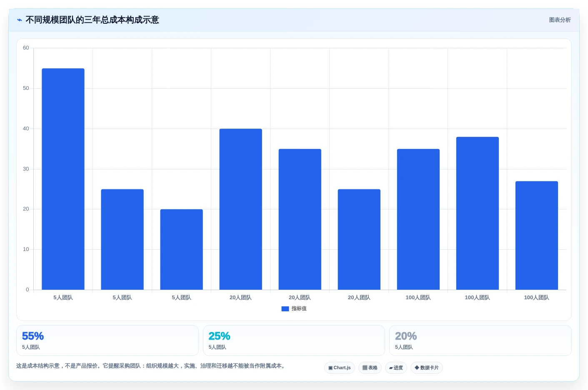588x390 pixels.
Task: Click the tallest 5人团队 bar reaching 55
Action: [x=63, y=179]
